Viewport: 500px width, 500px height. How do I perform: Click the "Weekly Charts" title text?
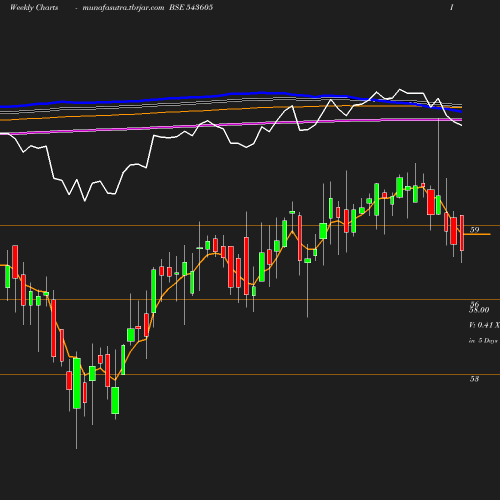34,8
